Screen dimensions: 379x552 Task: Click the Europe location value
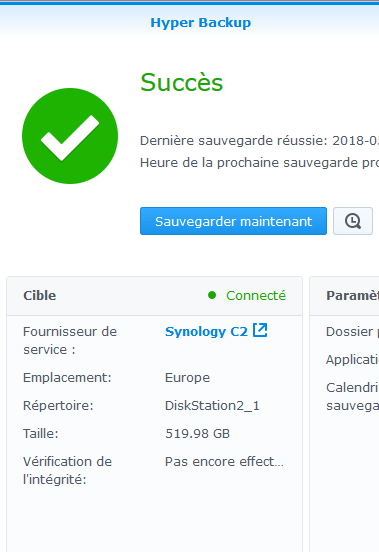click(187, 378)
